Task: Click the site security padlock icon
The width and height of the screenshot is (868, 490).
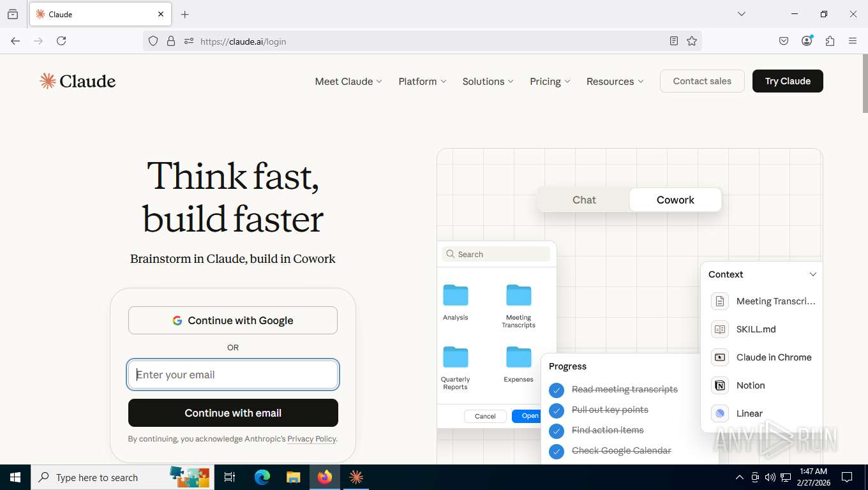Action: (x=171, y=41)
